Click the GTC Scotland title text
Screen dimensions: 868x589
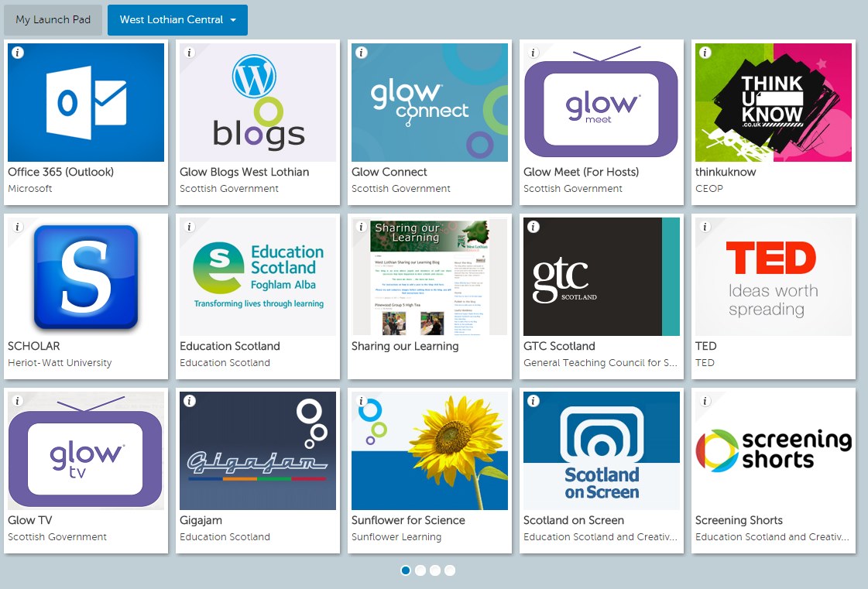coord(559,346)
